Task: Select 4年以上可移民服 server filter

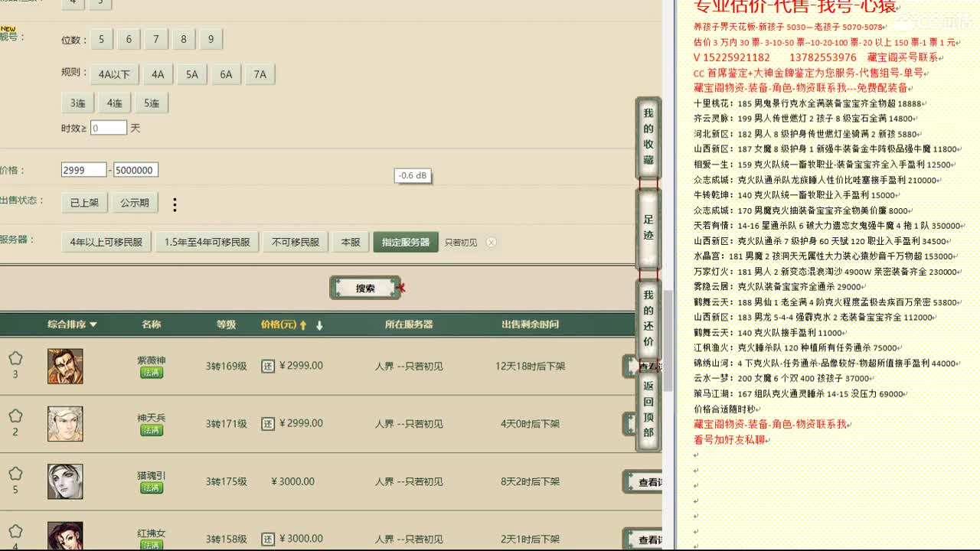Action: tap(106, 242)
